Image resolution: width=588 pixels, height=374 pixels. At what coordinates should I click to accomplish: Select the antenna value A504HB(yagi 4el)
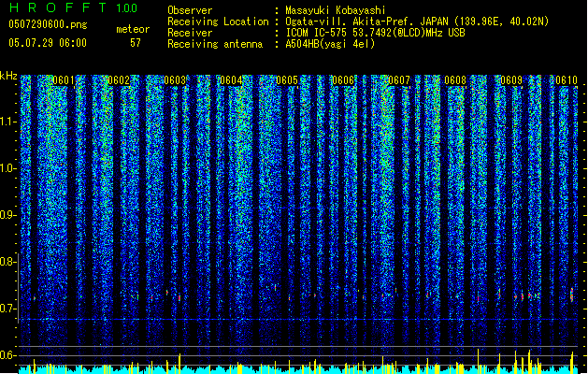[330, 44]
